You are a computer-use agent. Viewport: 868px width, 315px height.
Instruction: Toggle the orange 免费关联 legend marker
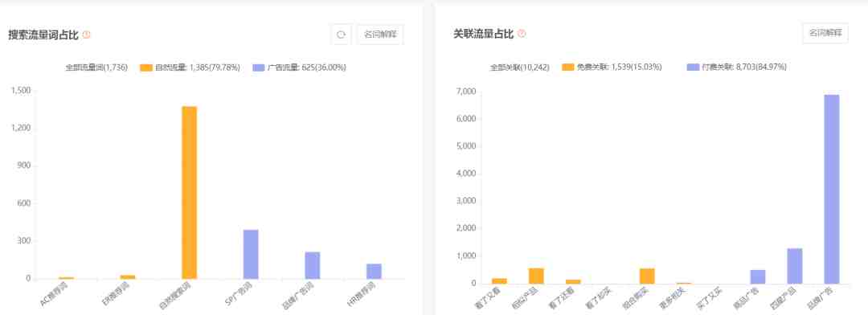[568, 67]
